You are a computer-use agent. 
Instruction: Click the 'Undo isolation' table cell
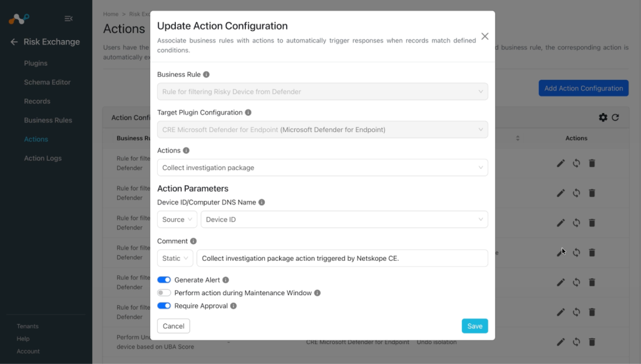tap(436, 342)
